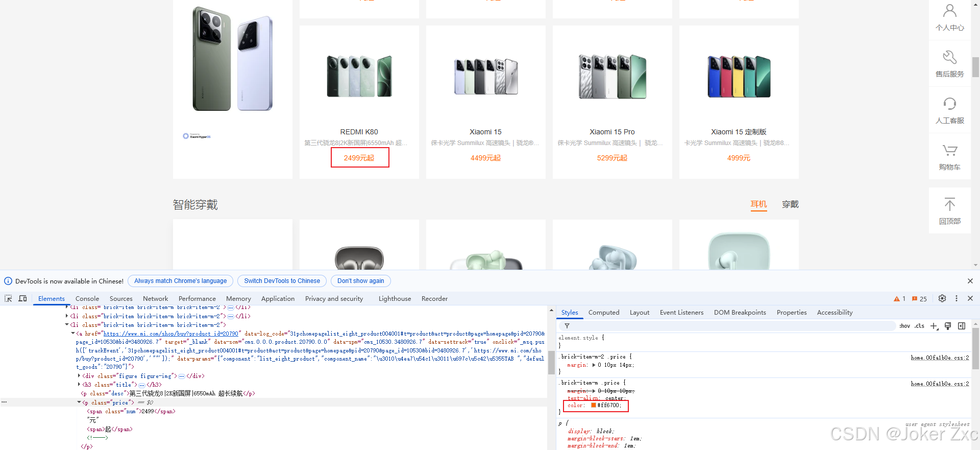980x450 pixels.
Task: Follow the mi.com product_id=20790 href link
Action: click(171, 334)
